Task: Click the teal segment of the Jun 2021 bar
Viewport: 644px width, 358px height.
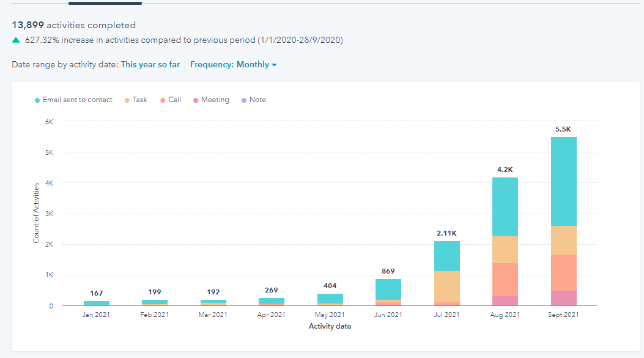Action: point(388,289)
